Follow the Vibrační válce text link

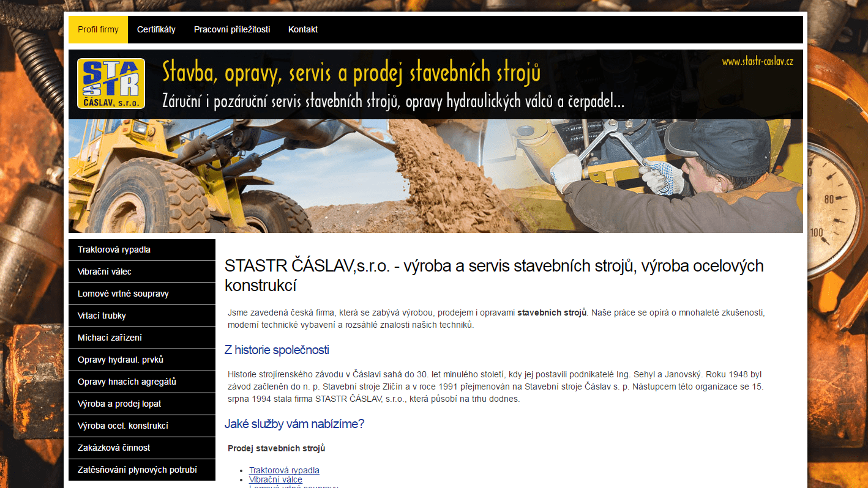pos(275,480)
